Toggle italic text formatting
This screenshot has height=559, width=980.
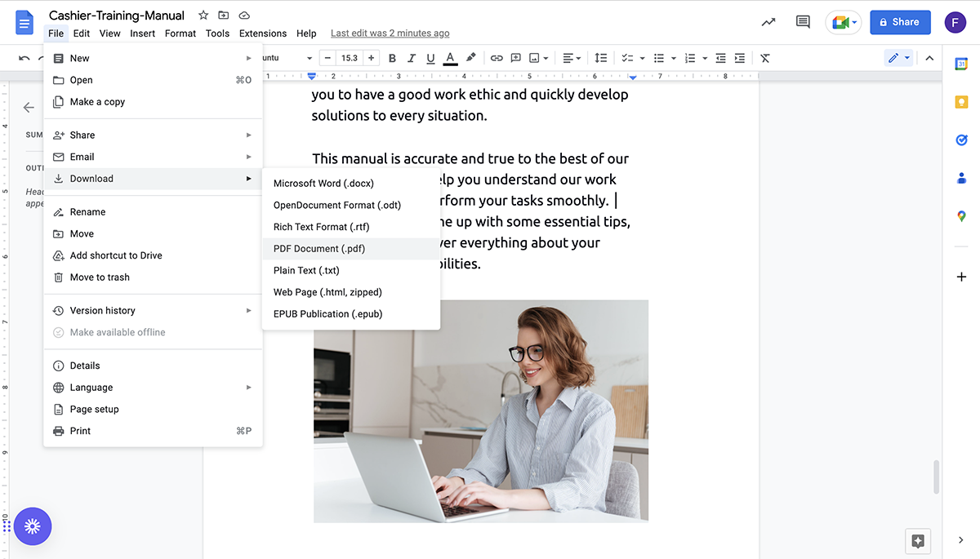[411, 58]
